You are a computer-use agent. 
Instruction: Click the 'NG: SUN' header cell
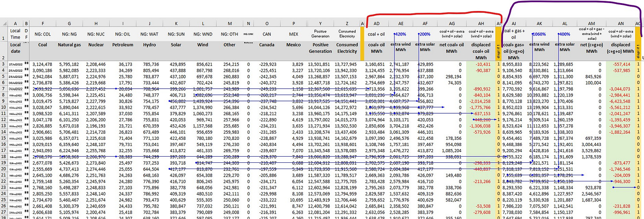(176, 34)
